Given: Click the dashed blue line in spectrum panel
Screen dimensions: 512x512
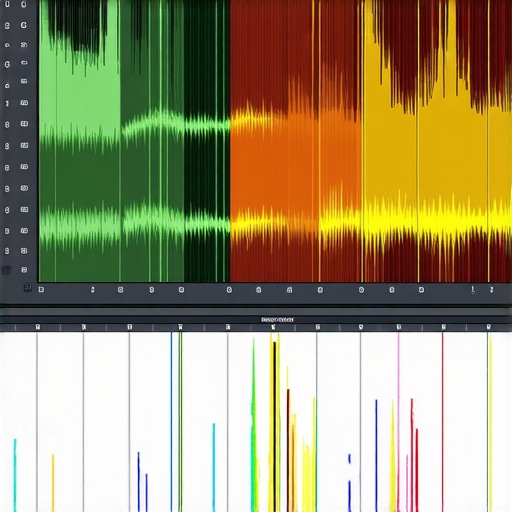Looking at the screenshot, I should pyautogui.click(x=349, y=482).
